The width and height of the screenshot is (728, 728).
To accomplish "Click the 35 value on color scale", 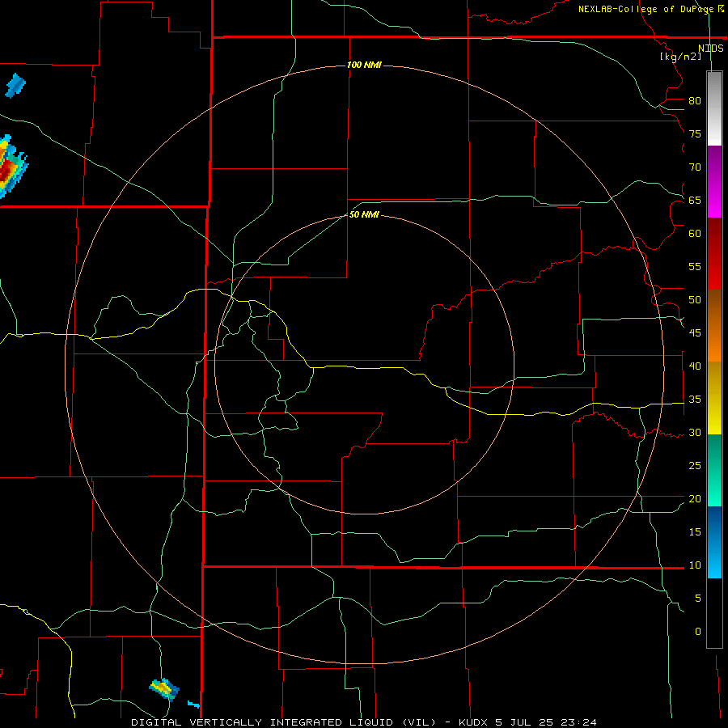I will (695, 400).
